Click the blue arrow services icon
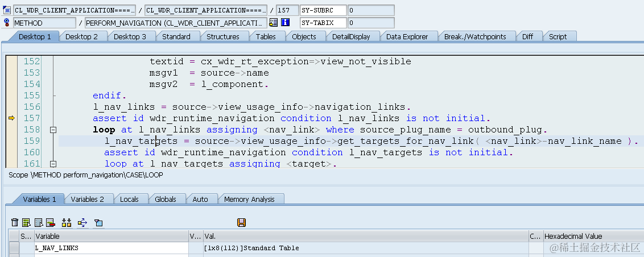This screenshot has height=257, width=644. [x=82, y=222]
